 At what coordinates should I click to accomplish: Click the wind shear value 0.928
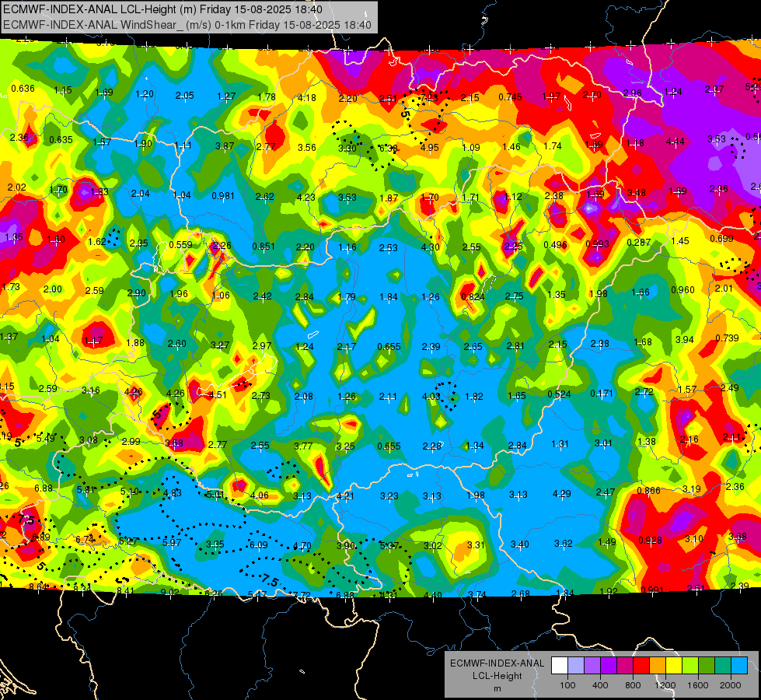pos(650,541)
